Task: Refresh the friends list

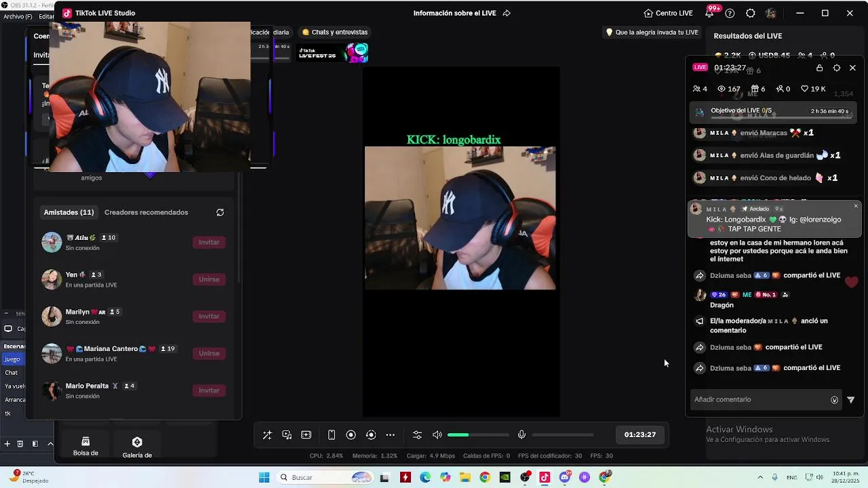Action: point(220,212)
